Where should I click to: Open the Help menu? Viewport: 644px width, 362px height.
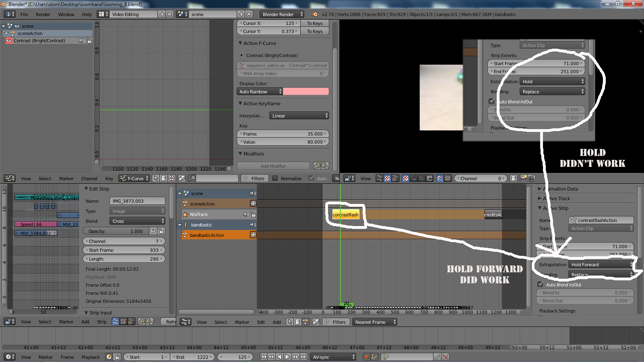[x=87, y=14]
